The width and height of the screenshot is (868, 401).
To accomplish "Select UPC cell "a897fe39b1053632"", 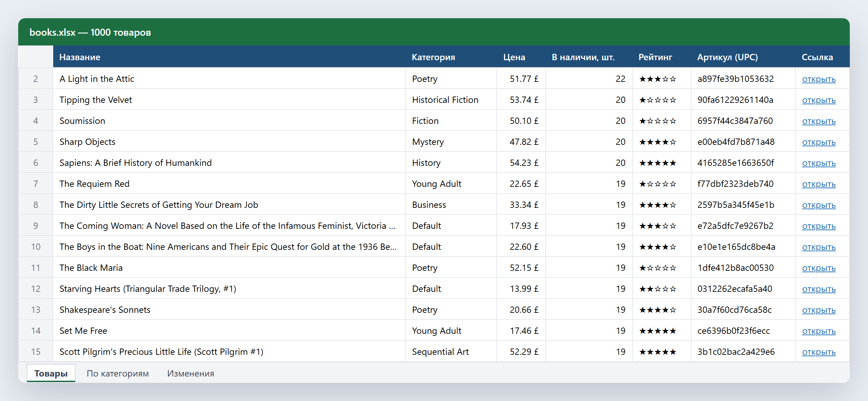I will tap(743, 78).
